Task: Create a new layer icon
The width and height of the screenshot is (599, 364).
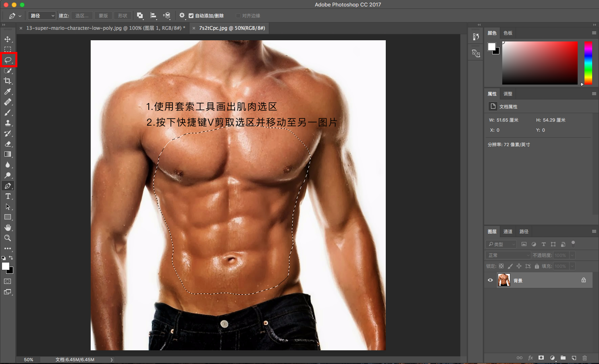Action: 574,358
